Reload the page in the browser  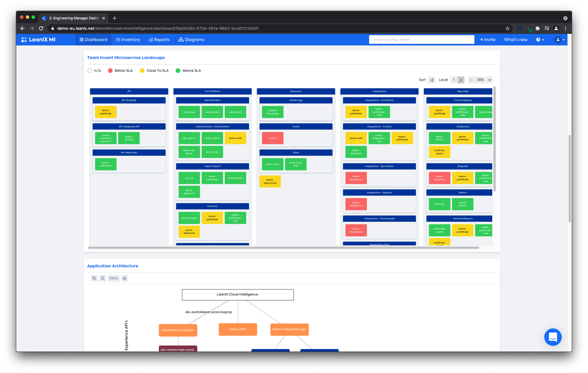click(41, 28)
